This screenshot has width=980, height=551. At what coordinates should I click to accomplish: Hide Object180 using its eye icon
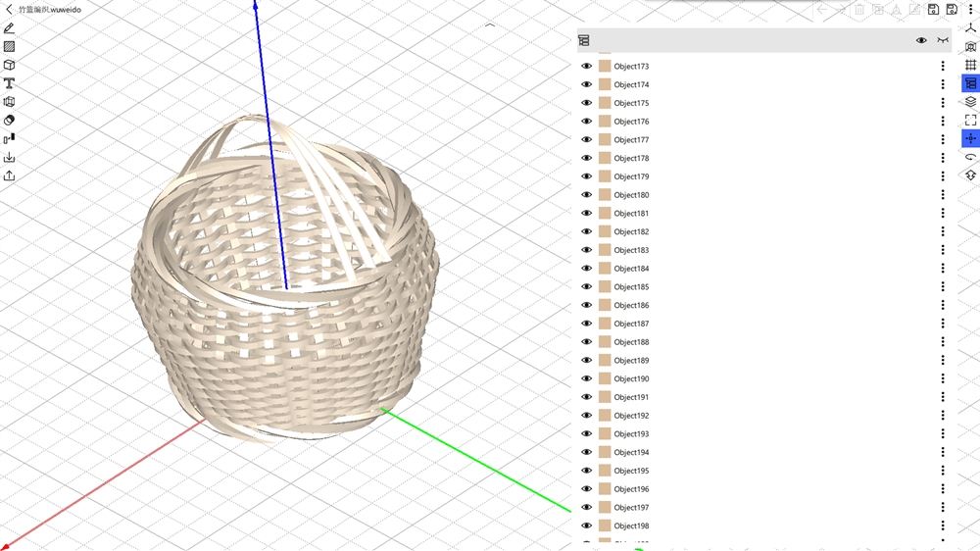tap(587, 195)
